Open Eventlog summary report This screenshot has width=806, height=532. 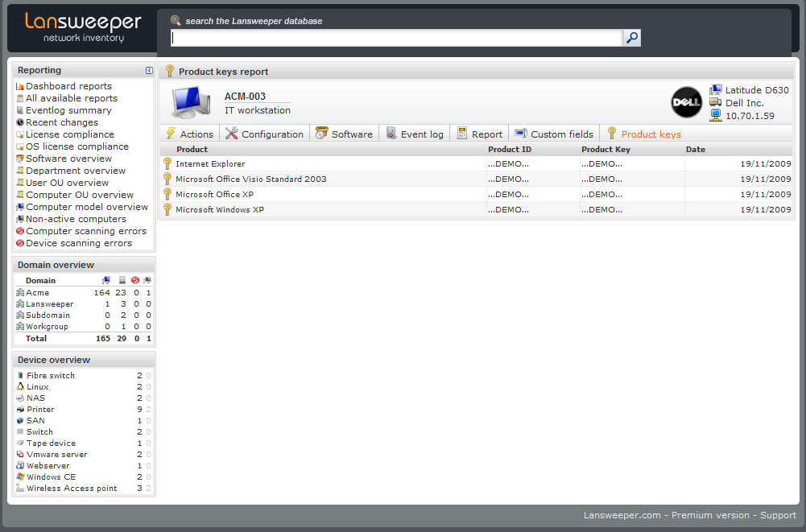[x=68, y=110]
